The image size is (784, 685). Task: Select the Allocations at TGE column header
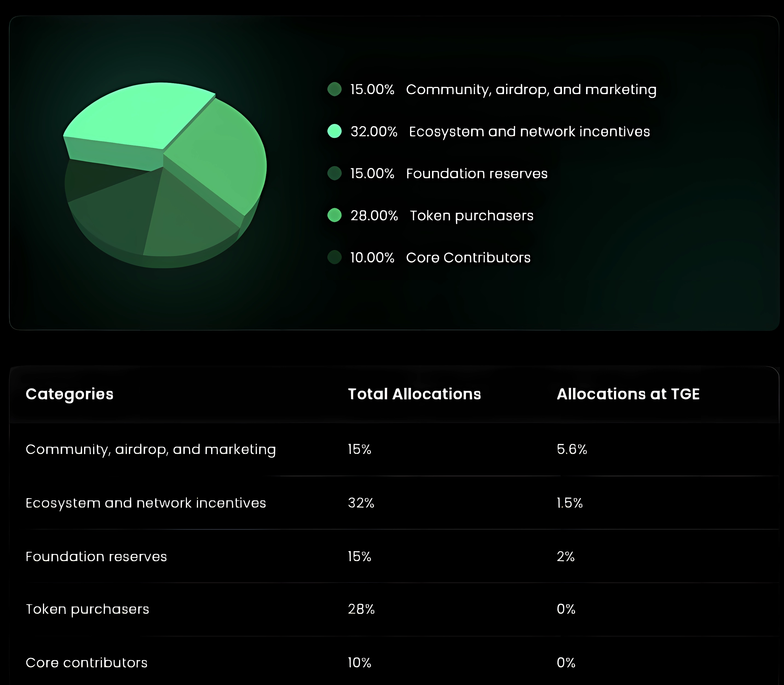628,394
